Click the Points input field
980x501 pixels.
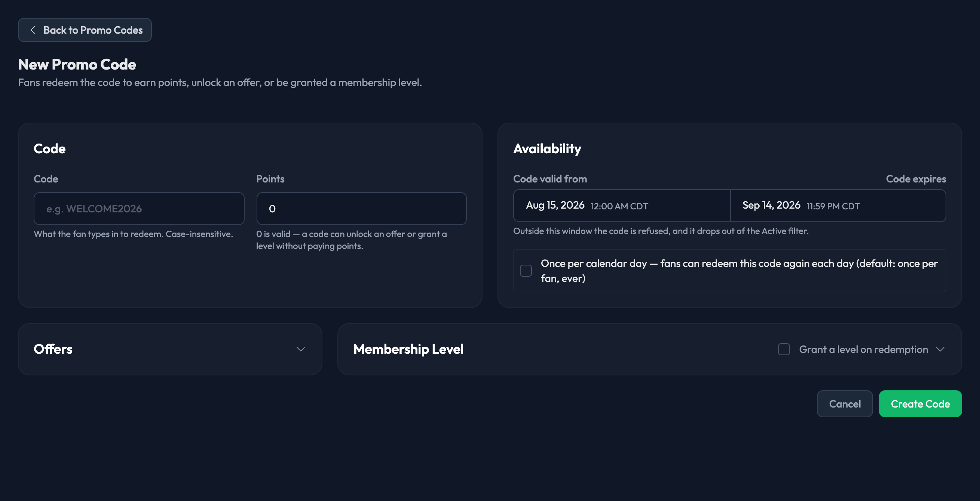[x=361, y=209]
